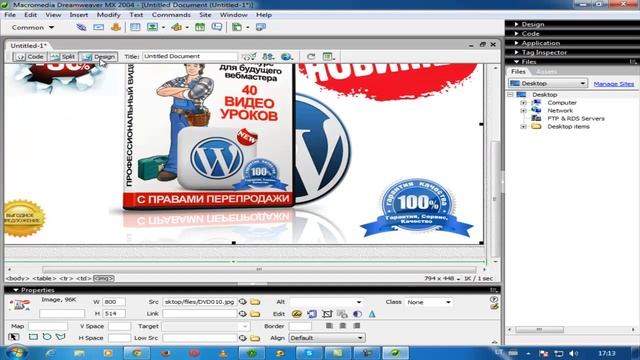The width and height of the screenshot is (640, 360).
Task: Click the Title input field
Action: point(189,56)
